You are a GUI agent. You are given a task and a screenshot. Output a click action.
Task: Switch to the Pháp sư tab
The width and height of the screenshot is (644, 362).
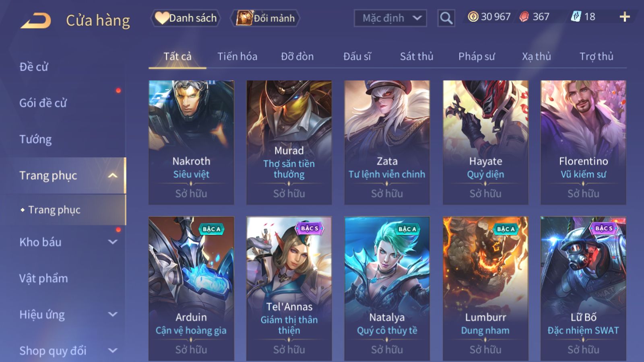(477, 57)
